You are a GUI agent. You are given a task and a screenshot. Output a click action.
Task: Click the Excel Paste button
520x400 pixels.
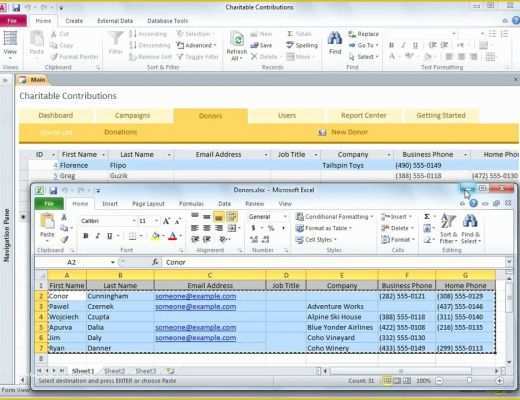pos(47,227)
